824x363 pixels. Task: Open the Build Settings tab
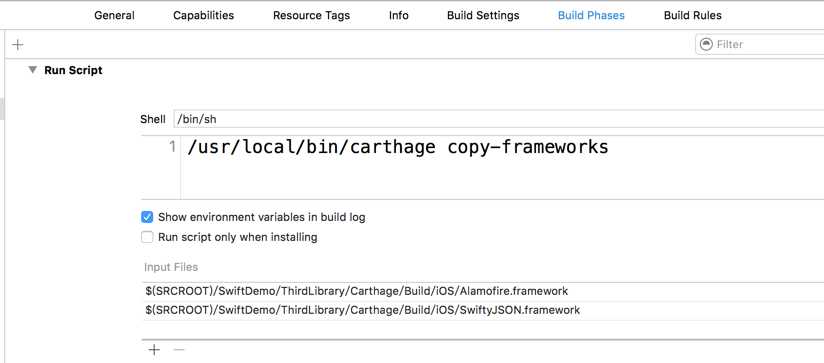pos(483,15)
